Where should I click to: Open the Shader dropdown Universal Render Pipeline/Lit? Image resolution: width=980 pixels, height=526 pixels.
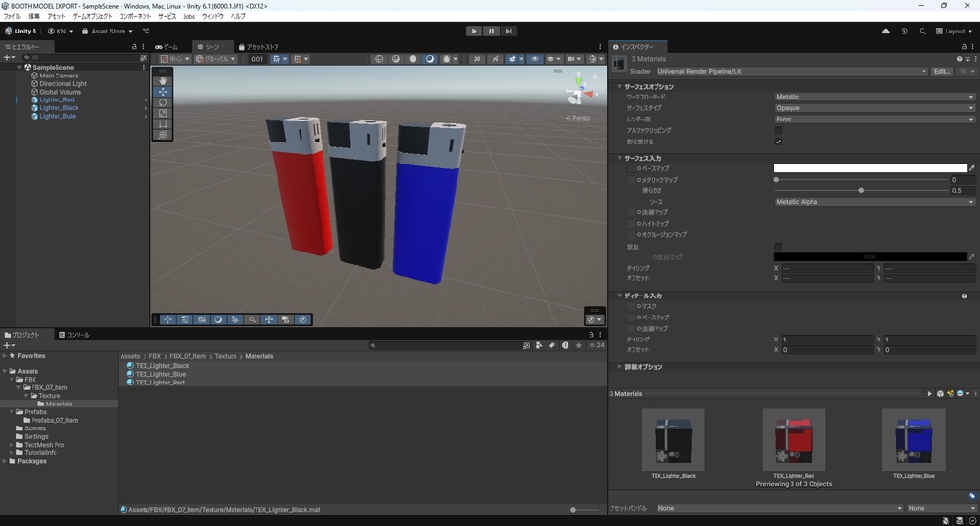pyautogui.click(x=791, y=71)
